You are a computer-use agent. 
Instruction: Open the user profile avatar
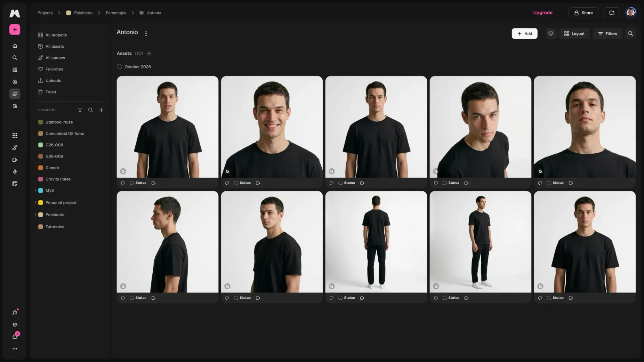tap(631, 13)
